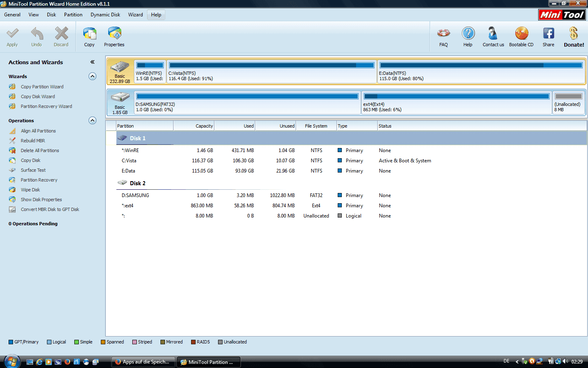Click the Donate dollar icon

[x=574, y=33]
